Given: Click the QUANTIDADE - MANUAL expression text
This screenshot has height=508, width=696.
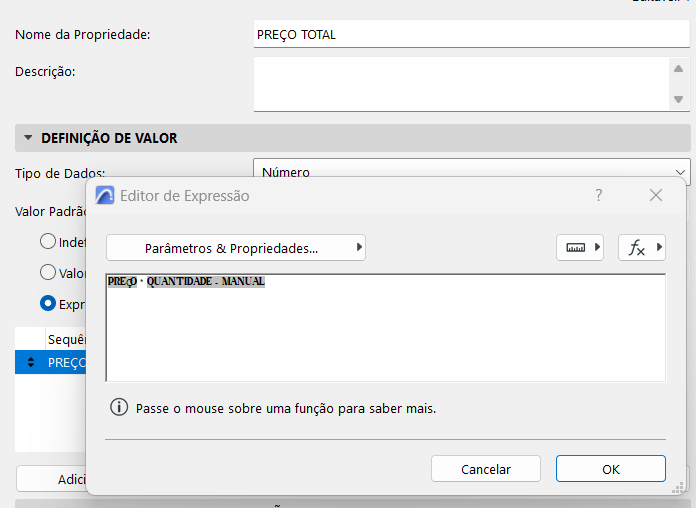Looking at the screenshot, I should pyautogui.click(x=206, y=282).
